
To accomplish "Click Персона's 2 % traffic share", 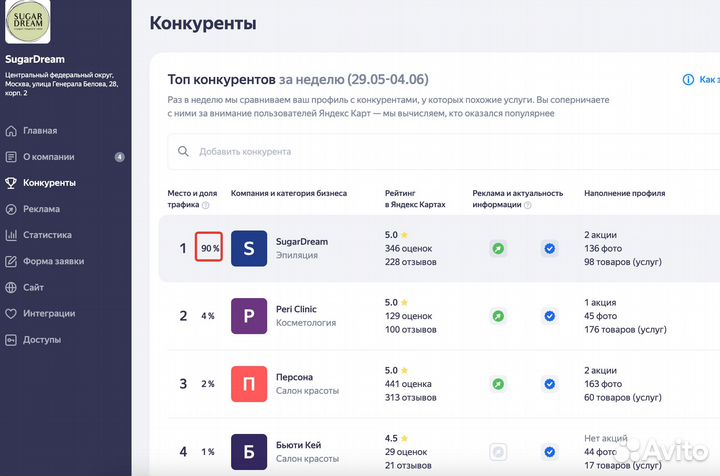I will [x=208, y=384].
